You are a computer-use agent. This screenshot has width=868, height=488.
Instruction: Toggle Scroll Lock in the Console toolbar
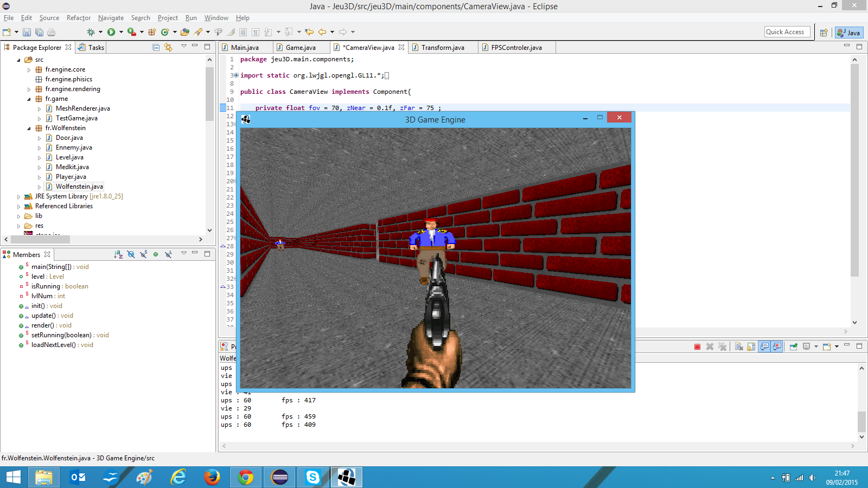click(751, 346)
